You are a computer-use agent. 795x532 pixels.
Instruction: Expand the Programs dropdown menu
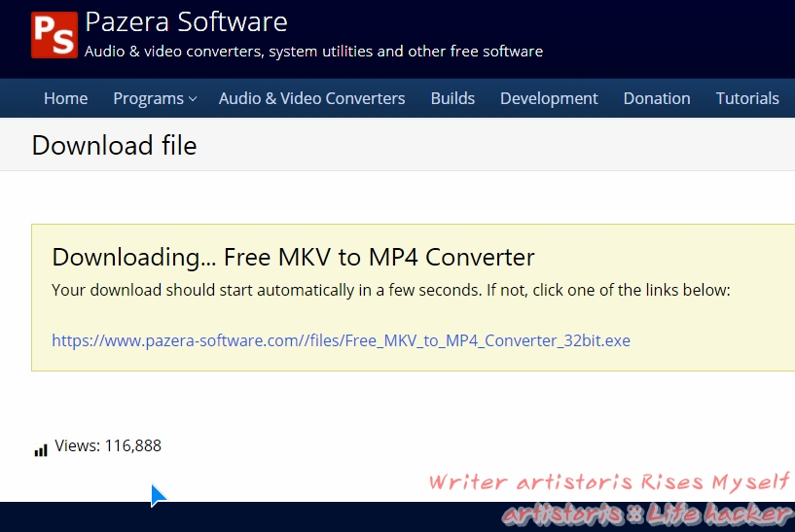point(155,98)
